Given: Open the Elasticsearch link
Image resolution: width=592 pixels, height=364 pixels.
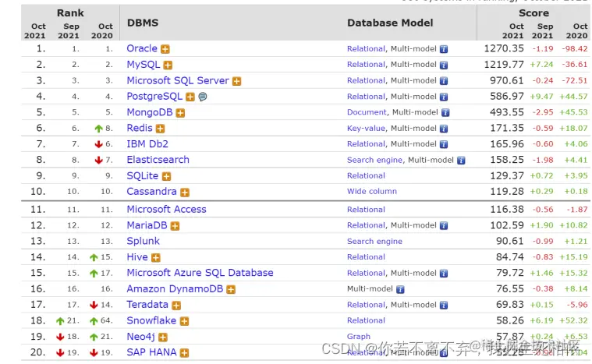Looking at the screenshot, I should (x=158, y=160).
